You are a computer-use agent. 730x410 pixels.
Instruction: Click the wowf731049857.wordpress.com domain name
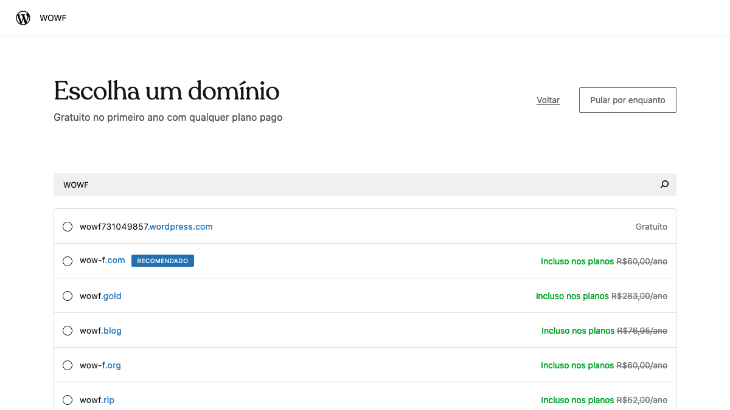coord(146,227)
